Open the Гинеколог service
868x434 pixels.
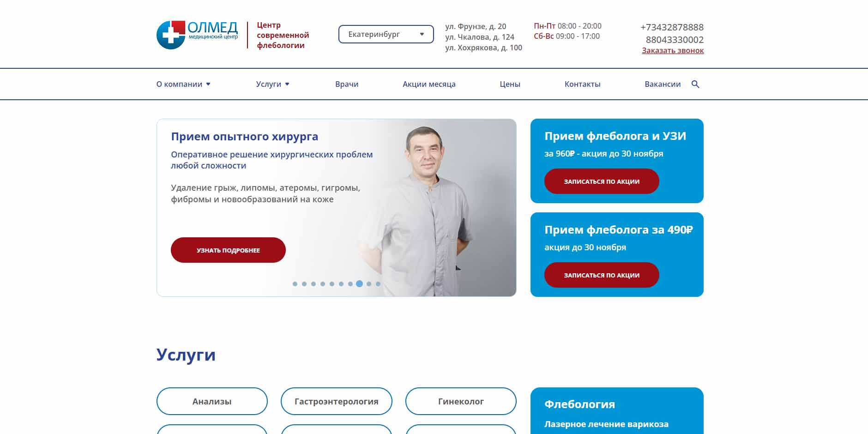click(x=461, y=401)
